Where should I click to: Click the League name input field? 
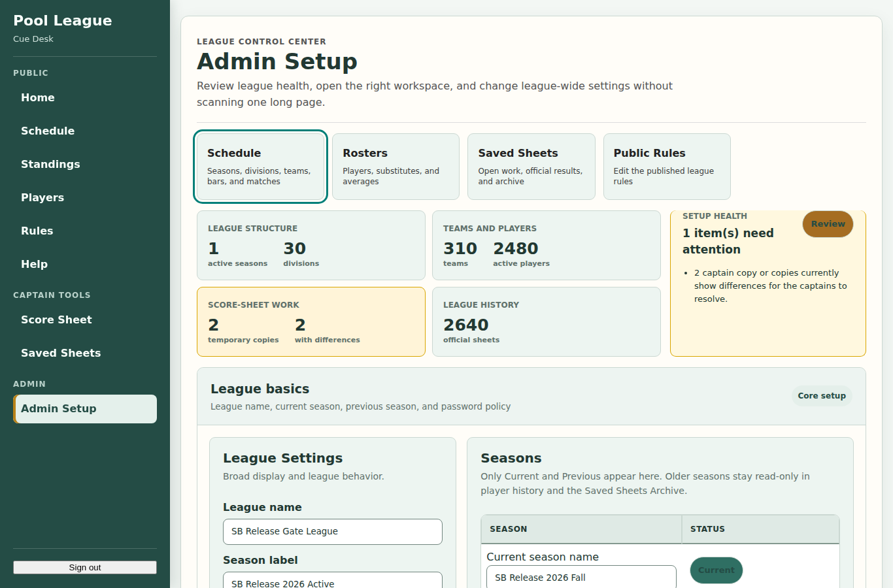point(333,531)
